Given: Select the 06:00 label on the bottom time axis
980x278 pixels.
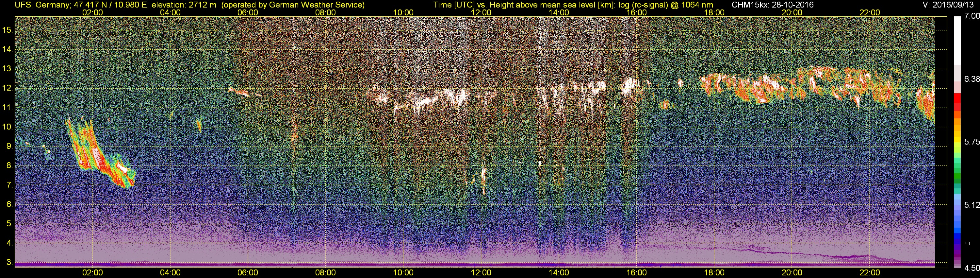Looking at the screenshot, I should 248,273.
